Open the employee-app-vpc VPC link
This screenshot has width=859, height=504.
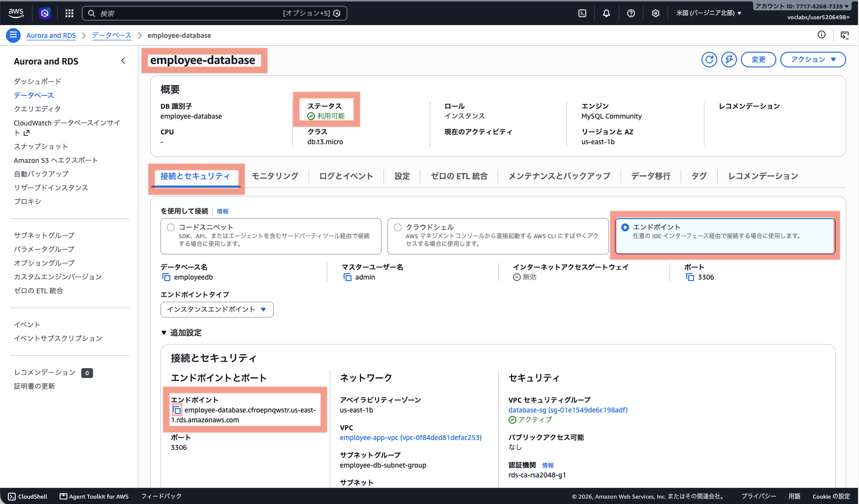411,438
